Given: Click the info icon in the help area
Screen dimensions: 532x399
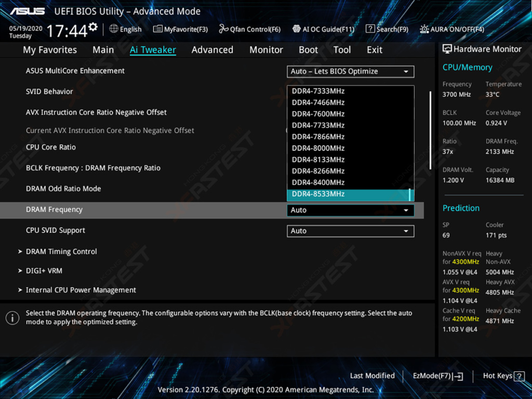Looking at the screenshot, I should pos(12,318).
